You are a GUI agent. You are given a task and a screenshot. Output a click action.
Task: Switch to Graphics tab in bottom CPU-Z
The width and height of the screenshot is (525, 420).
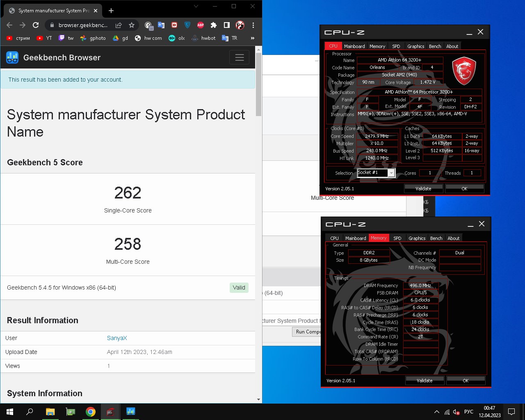coord(417,238)
